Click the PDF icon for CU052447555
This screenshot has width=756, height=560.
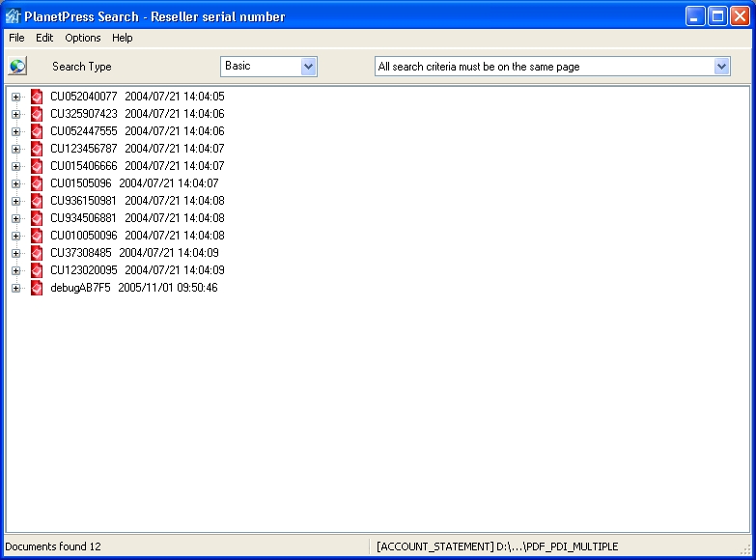(37, 131)
